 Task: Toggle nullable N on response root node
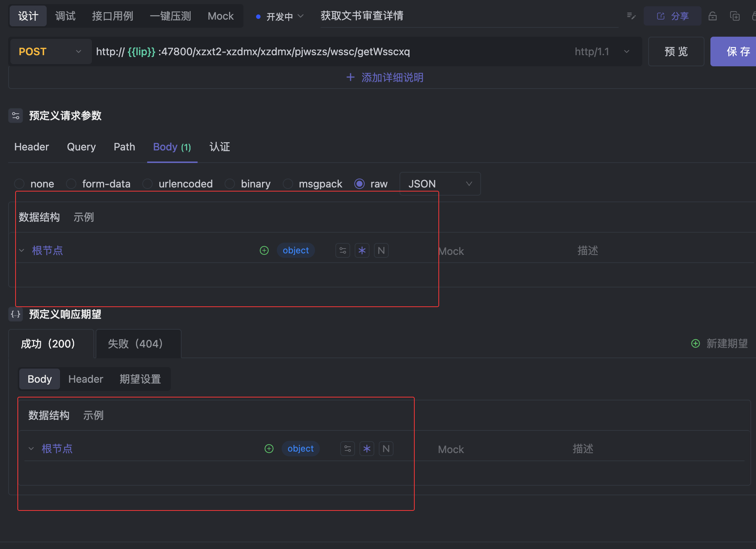click(x=386, y=449)
